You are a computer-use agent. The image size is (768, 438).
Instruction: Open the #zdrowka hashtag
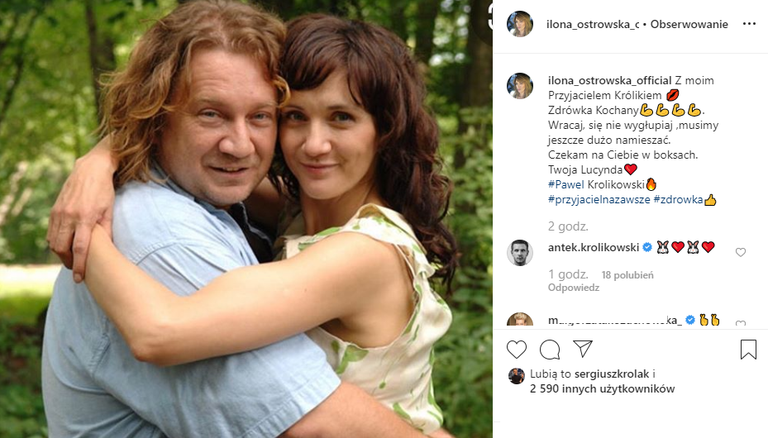point(678,199)
